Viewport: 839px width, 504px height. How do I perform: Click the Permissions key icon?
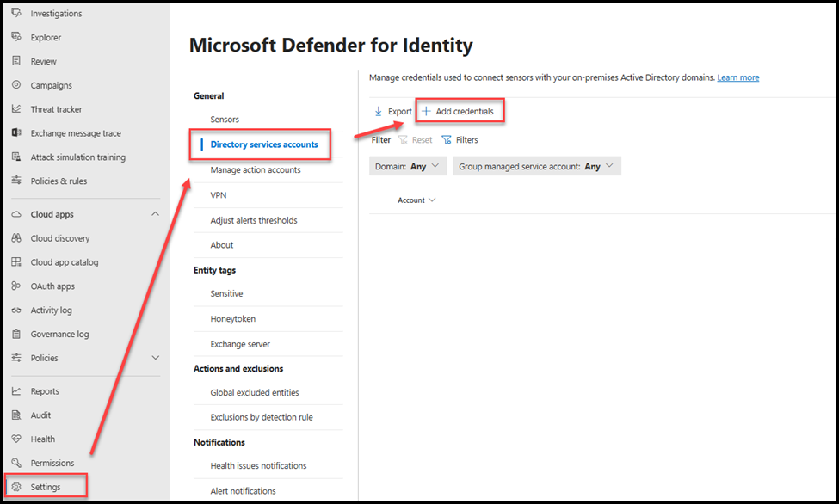[16, 462]
